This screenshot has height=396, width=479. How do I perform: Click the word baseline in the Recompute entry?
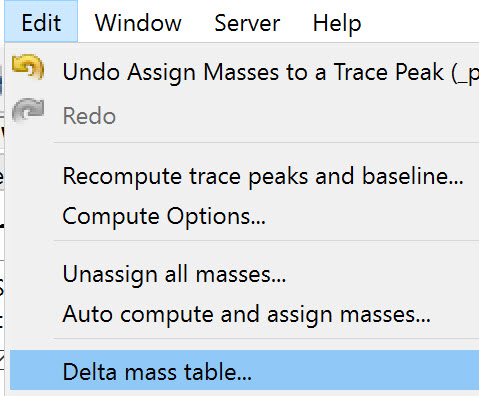tap(413, 175)
